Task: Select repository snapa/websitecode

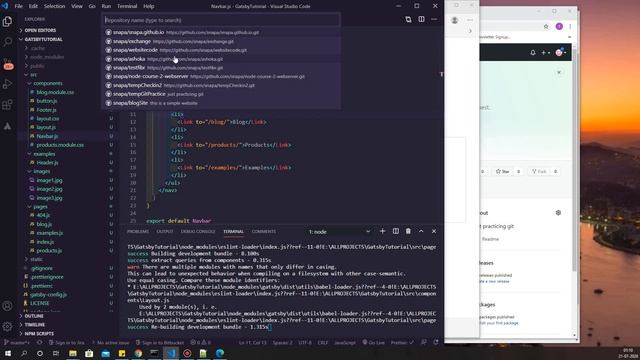Action: (221, 50)
